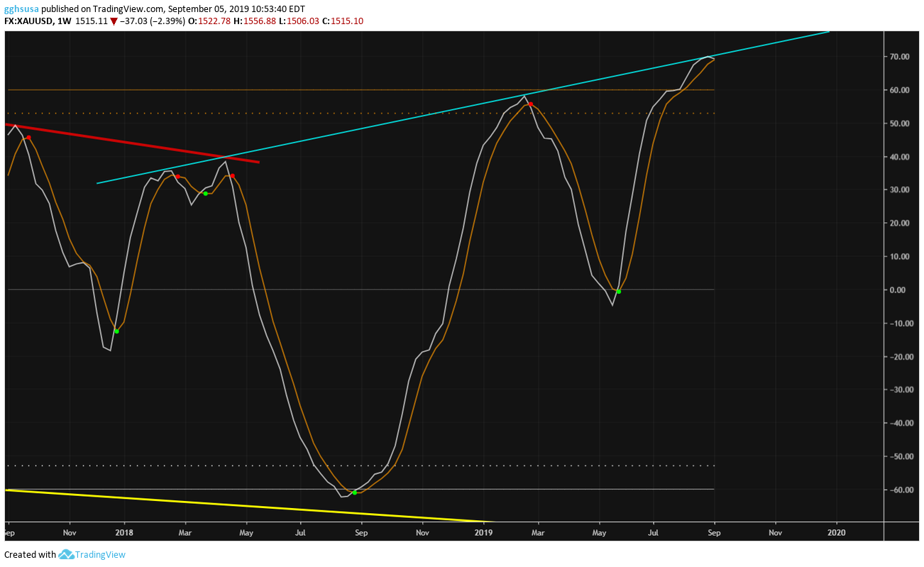Click the green dot at the -60 trough

(x=355, y=492)
